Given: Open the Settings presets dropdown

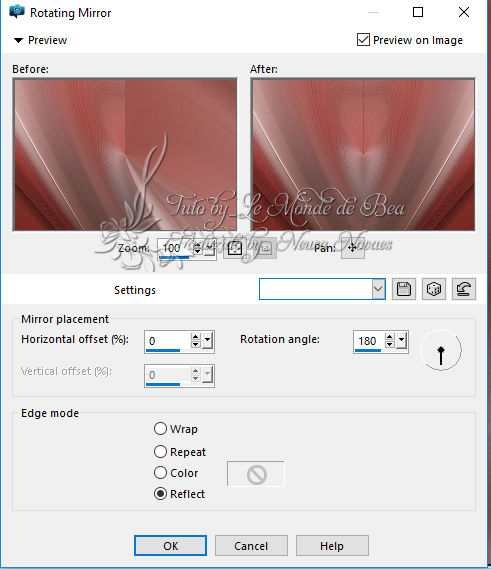Looking at the screenshot, I should click(x=378, y=289).
